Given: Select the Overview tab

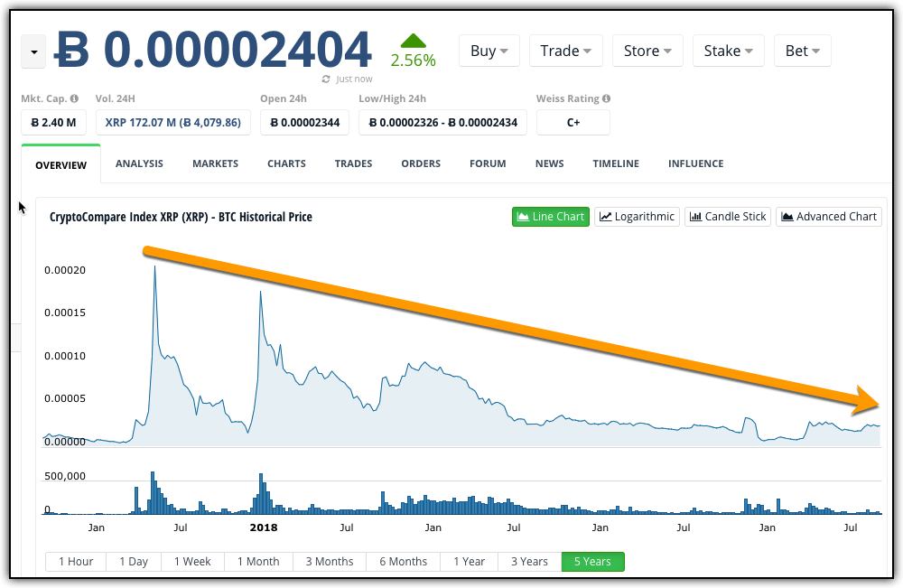Looking at the screenshot, I should [61, 164].
